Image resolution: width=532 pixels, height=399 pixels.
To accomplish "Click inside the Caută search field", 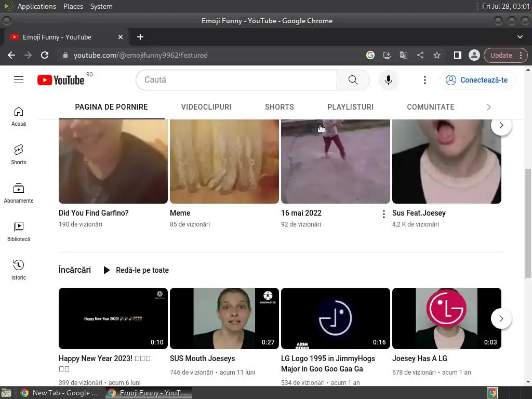I will click(x=236, y=80).
